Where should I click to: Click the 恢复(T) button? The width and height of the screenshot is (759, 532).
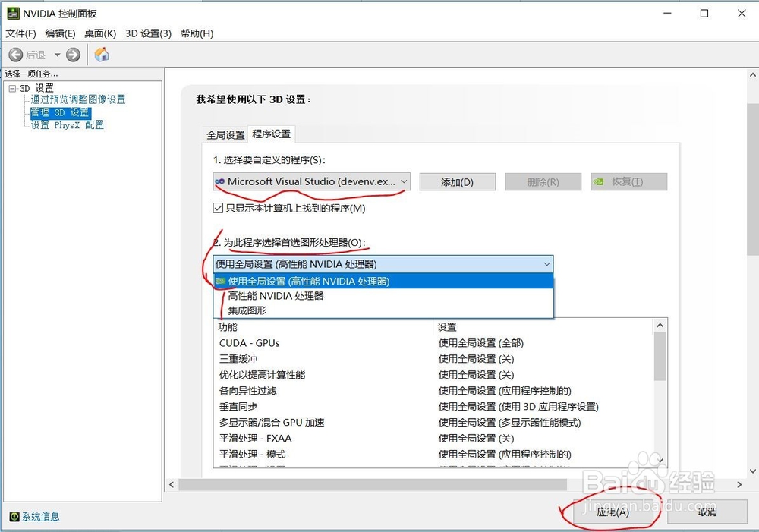click(x=628, y=182)
